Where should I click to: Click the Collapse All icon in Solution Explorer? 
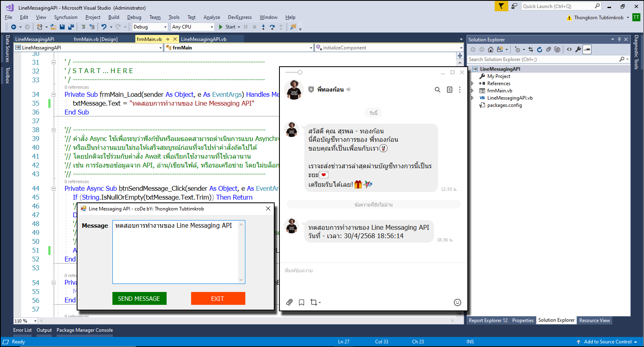(548, 49)
